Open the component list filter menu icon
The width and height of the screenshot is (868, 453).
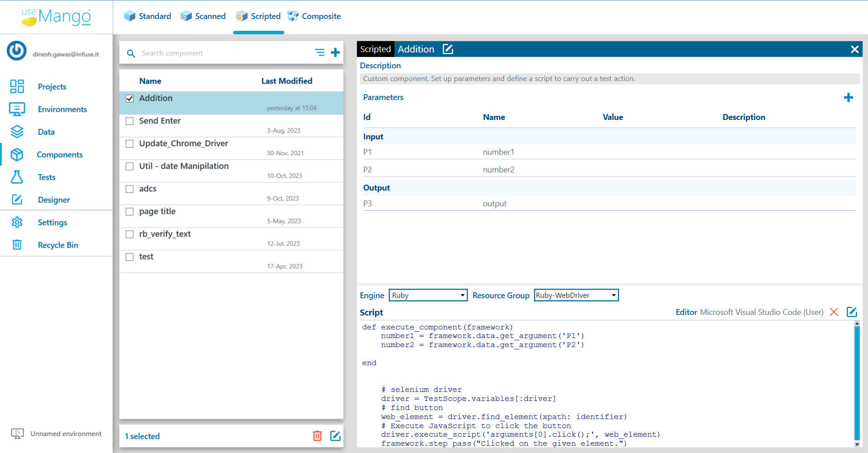click(x=320, y=52)
